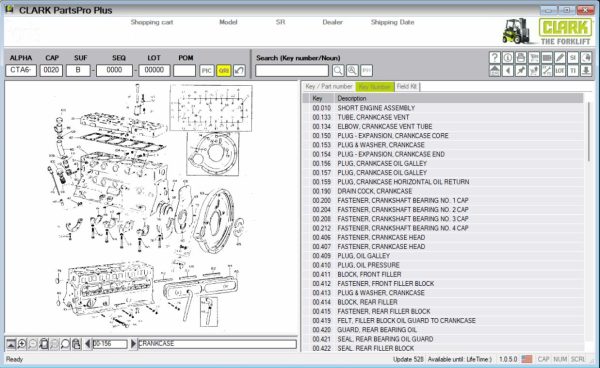Click the PIC button

pos(206,70)
